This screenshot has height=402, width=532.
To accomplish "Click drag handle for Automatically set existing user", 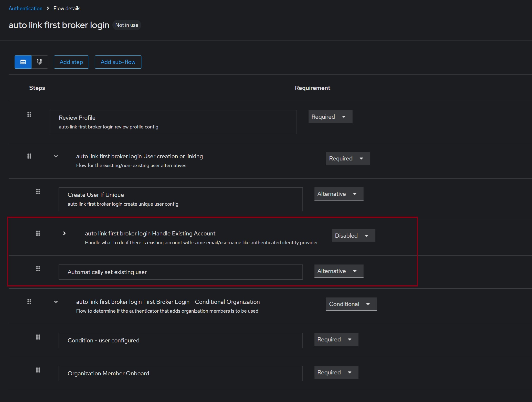I will pyautogui.click(x=38, y=269).
